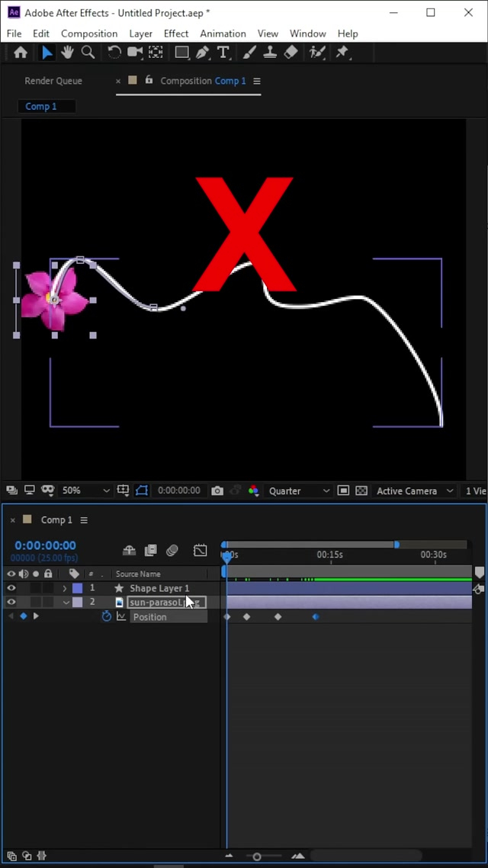Open the 50% magnification dropdown

point(85,491)
